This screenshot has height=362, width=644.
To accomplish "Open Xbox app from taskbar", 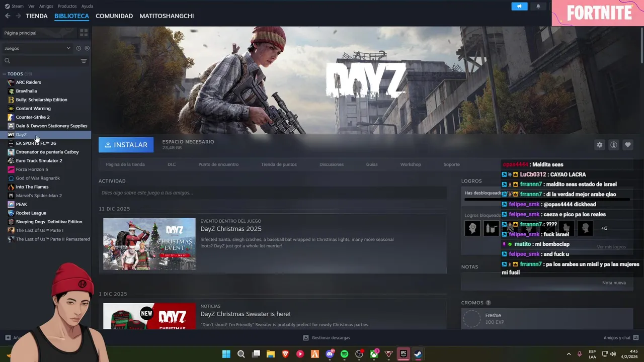I will tap(374, 354).
